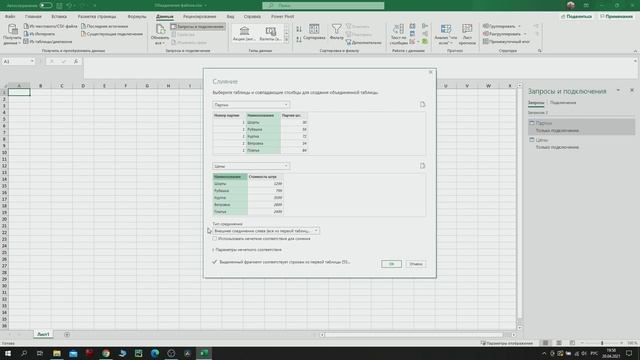Screen dimensions: 640x360
Task: Select the Currencies data type
Action: (270, 33)
